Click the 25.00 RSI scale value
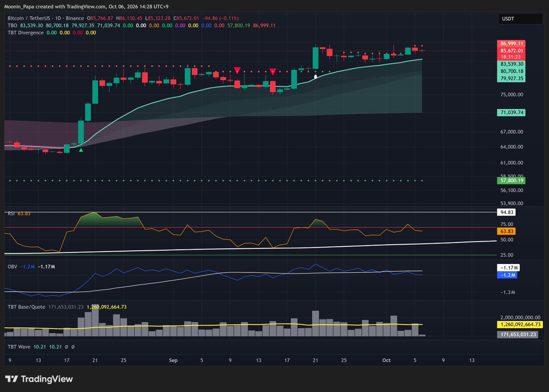Viewport: 549px width, 392px height. (507, 255)
